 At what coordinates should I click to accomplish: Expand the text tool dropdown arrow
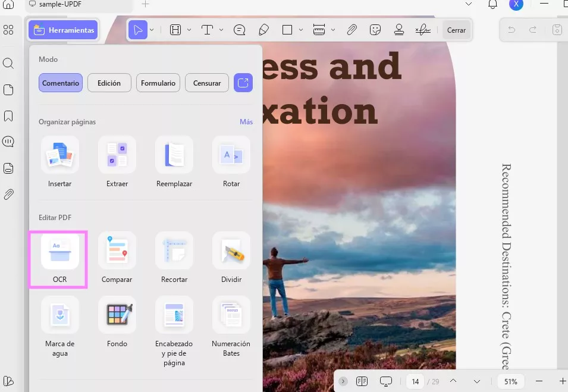(x=221, y=30)
